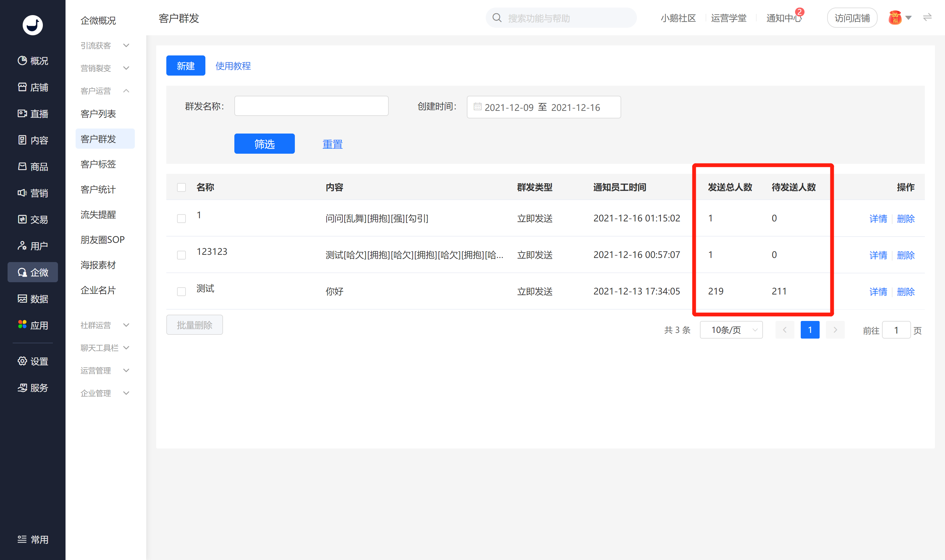Click the goose logo at top left
The image size is (945, 560).
tap(33, 25)
